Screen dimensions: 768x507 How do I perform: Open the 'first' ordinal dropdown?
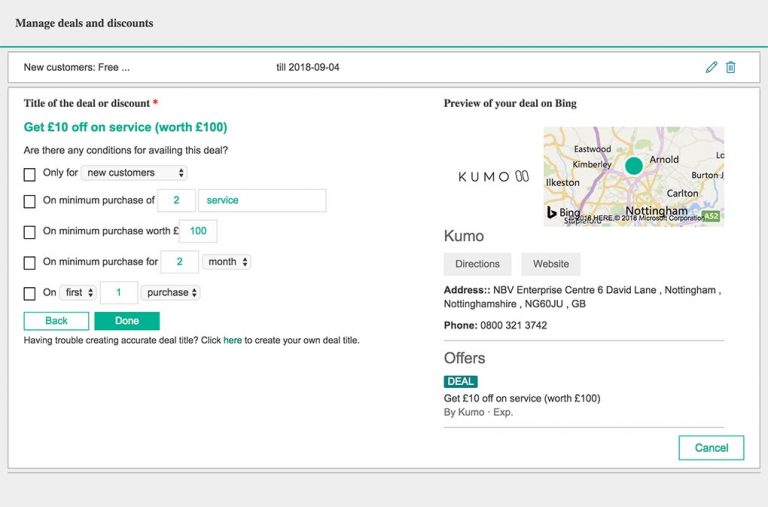78,293
